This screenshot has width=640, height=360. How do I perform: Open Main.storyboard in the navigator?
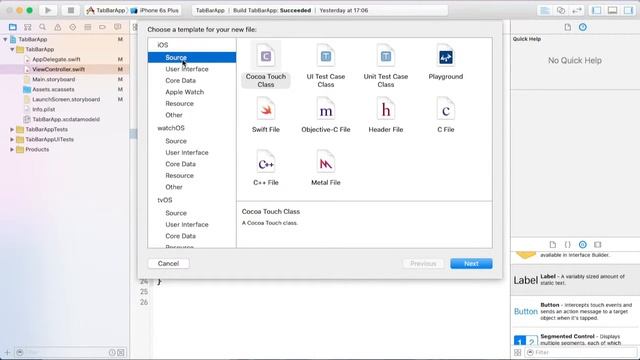click(53, 79)
